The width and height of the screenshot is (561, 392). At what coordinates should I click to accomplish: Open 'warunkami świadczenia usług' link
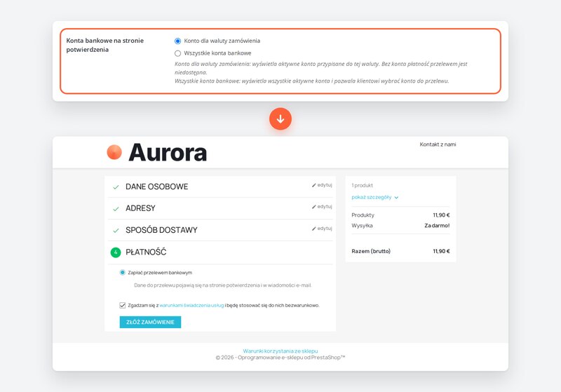[x=191, y=306]
